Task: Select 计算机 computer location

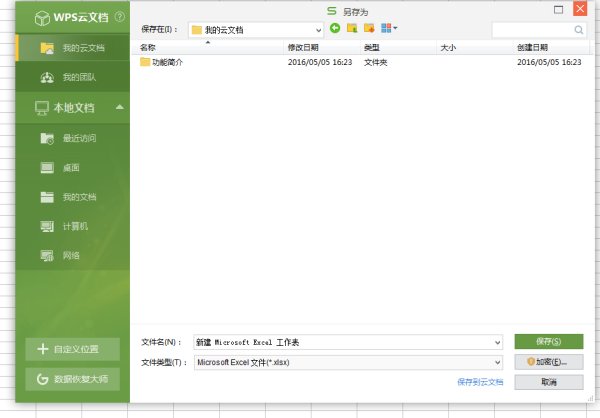Action: [x=73, y=226]
